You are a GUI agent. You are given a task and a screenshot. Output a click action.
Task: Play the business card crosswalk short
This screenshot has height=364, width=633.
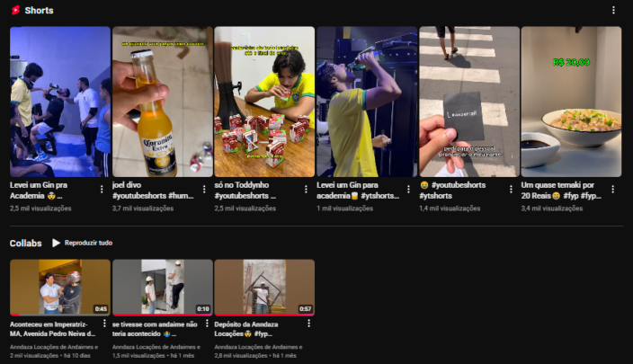[x=468, y=102]
